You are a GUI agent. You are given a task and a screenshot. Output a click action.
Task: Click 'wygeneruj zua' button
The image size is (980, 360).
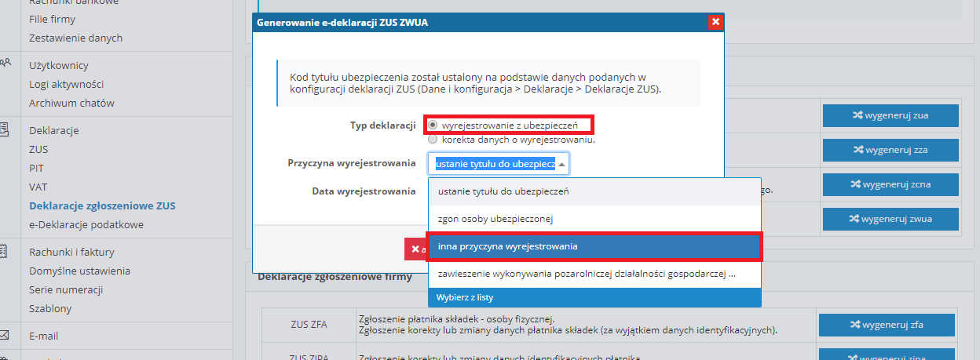890,115
